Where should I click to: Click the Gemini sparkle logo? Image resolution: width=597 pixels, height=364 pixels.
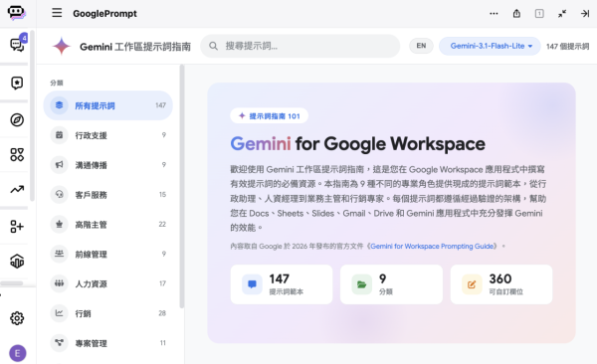click(x=62, y=46)
